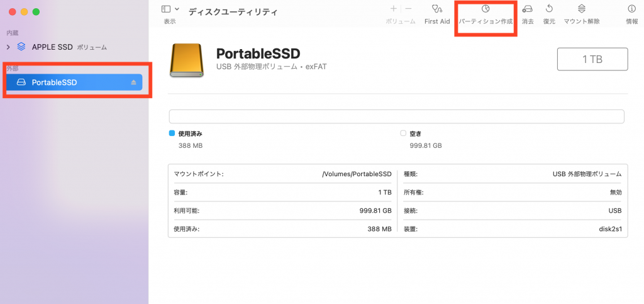Screen dimensions: 644x304
Task: Open パーティション作成 partition tool
Action: click(x=485, y=9)
